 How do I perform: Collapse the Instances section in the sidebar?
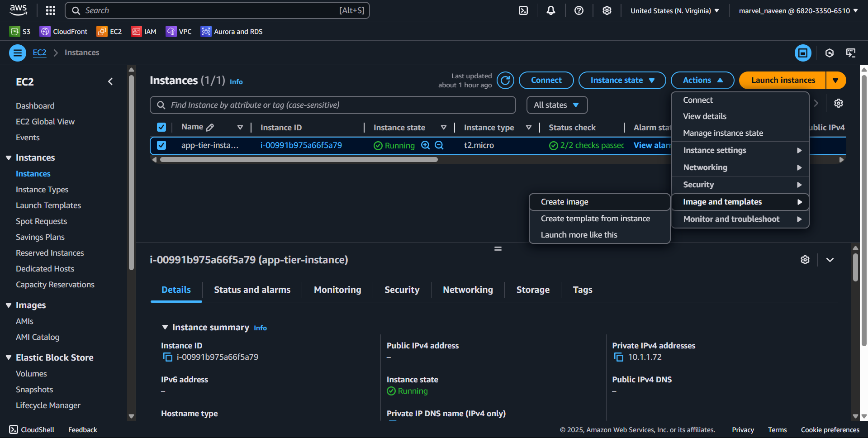click(9, 158)
